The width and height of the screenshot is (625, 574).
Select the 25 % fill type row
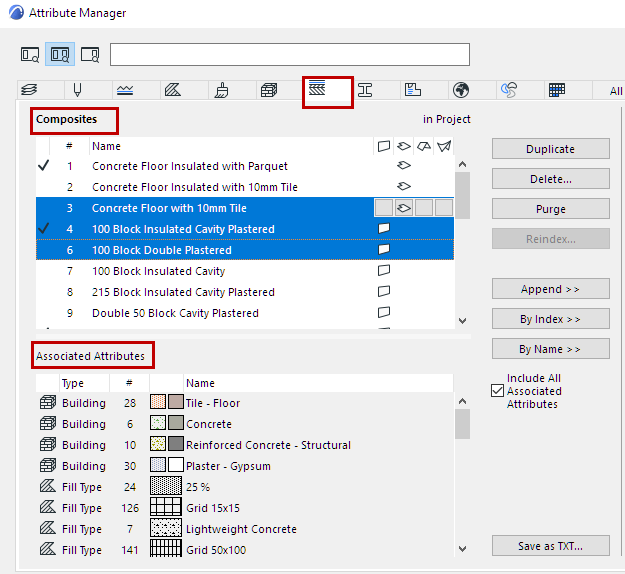[245, 487]
